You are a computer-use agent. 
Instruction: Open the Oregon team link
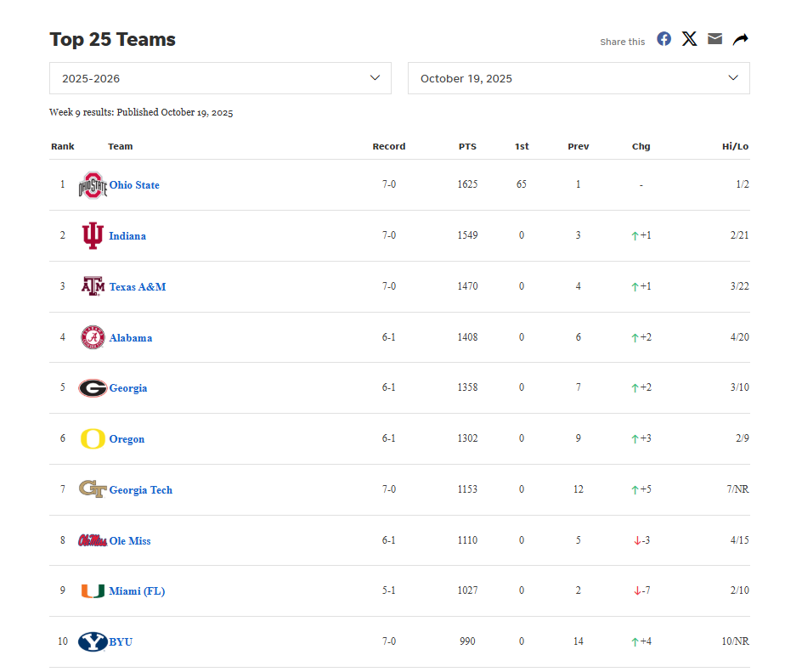[127, 439]
